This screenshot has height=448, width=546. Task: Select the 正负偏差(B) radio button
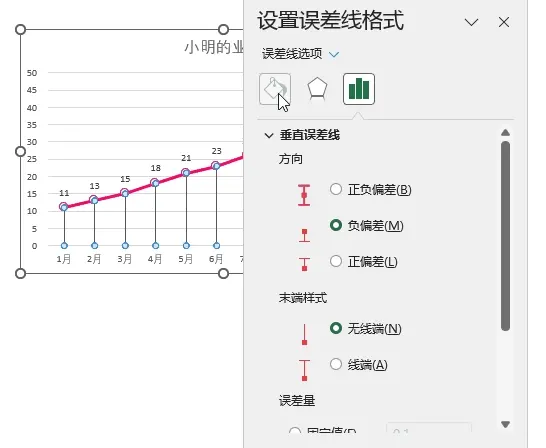(x=336, y=189)
